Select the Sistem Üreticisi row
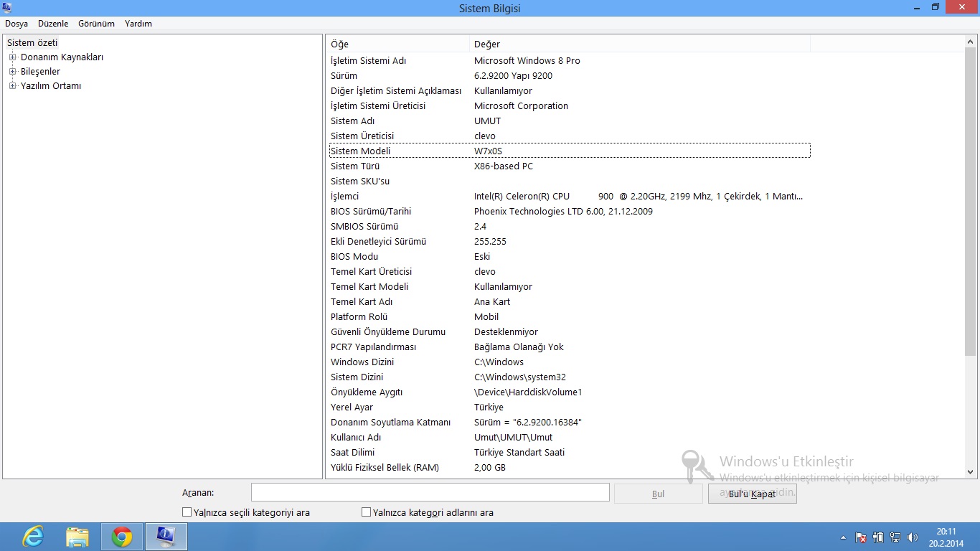 coord(570,136)
